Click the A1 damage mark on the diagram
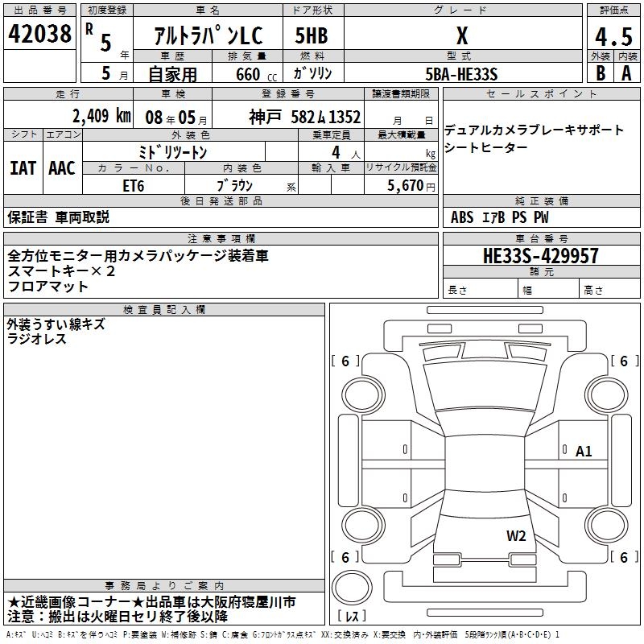This screenshot has height=644, width=644. coord(583,452)
